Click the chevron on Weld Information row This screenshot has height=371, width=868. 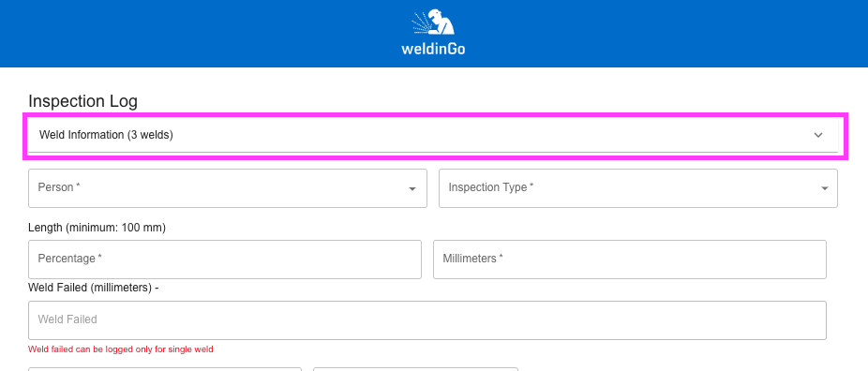tap(818, 135)
